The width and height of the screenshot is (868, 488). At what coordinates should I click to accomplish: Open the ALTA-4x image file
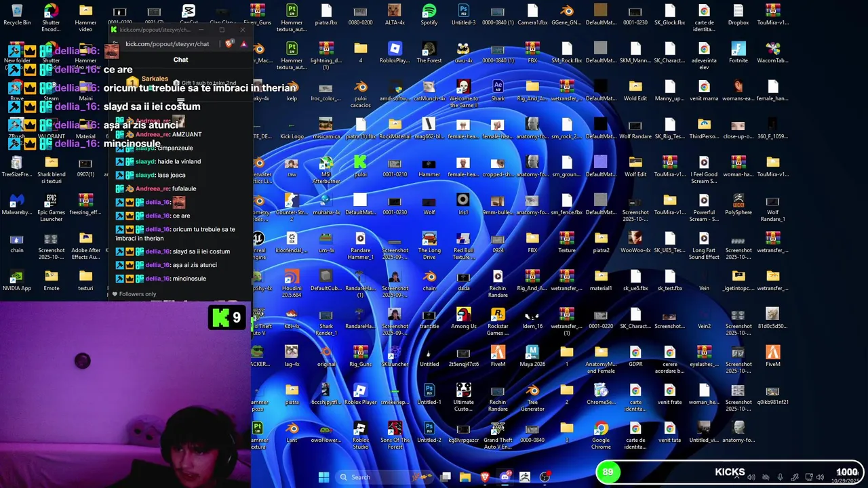[x=395, y=15]
